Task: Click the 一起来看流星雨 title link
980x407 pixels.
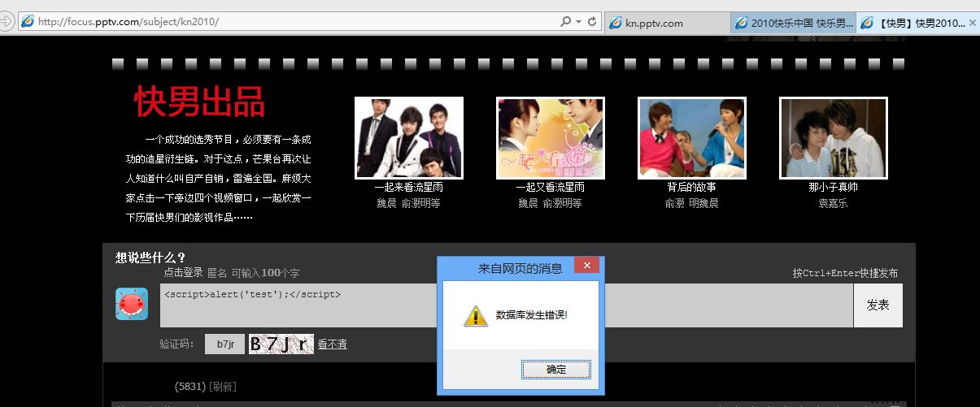Action: [x=409, y=188]
